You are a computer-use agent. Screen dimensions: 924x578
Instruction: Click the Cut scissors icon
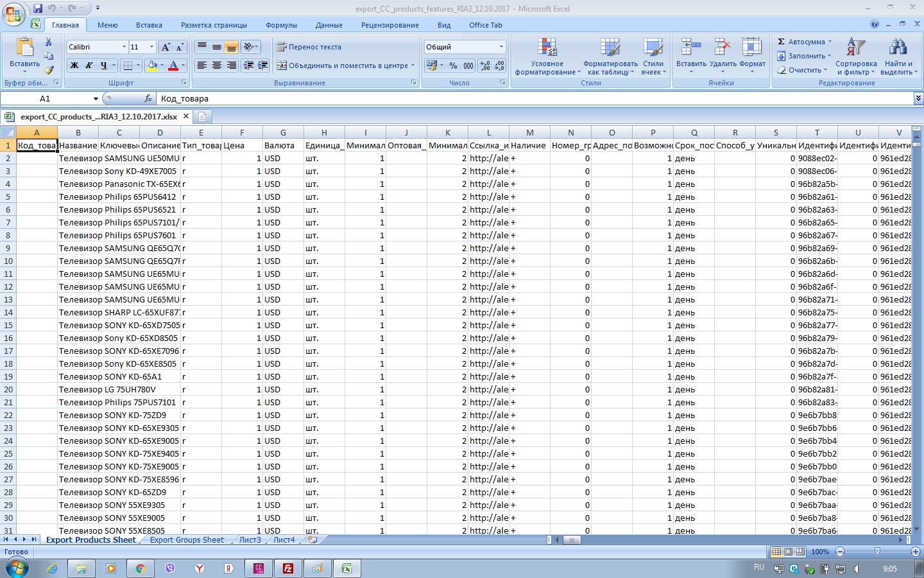click(x=48, y=42)
